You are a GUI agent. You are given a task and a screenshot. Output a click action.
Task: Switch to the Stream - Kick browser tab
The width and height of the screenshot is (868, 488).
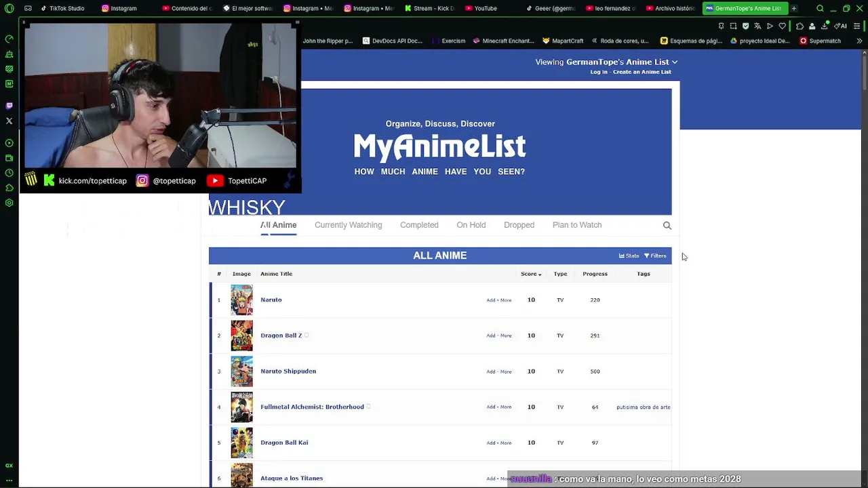click(429, 8)
